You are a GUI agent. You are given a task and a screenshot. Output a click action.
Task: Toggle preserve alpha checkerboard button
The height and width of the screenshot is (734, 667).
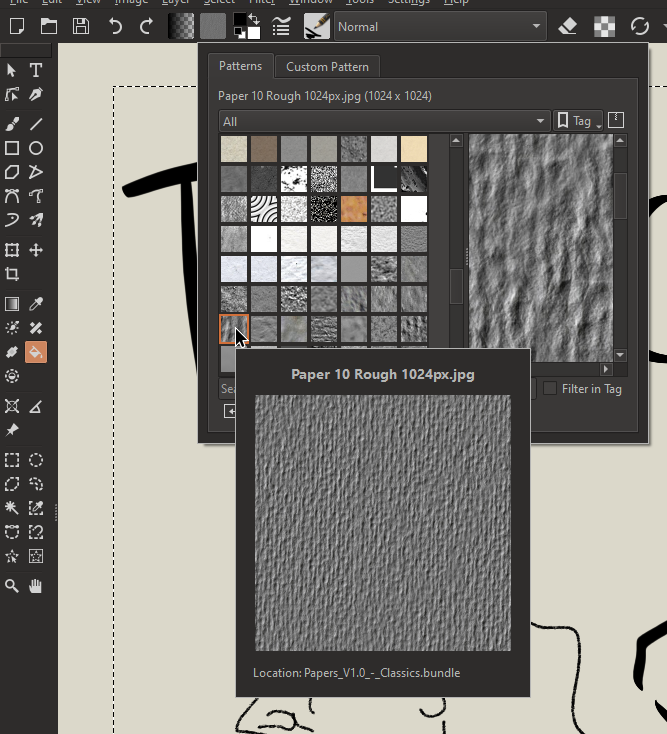tap(604, 26)
